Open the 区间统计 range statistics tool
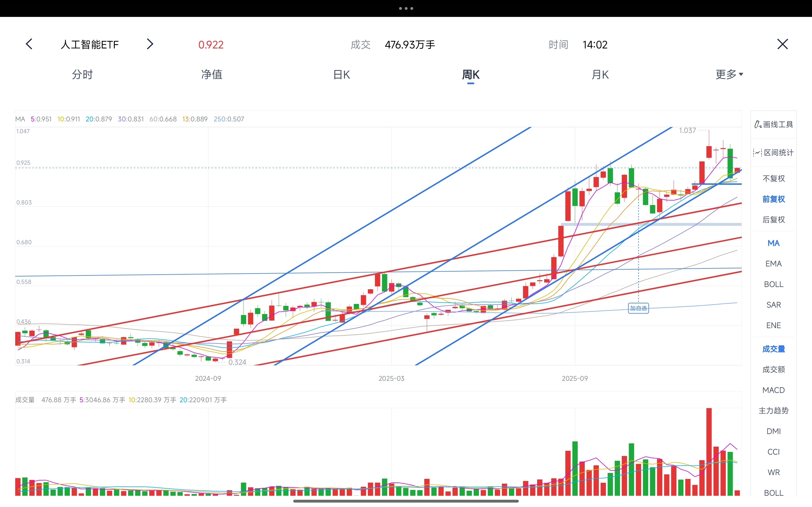This screenshot has height=507, width=812. click(773, 153)
